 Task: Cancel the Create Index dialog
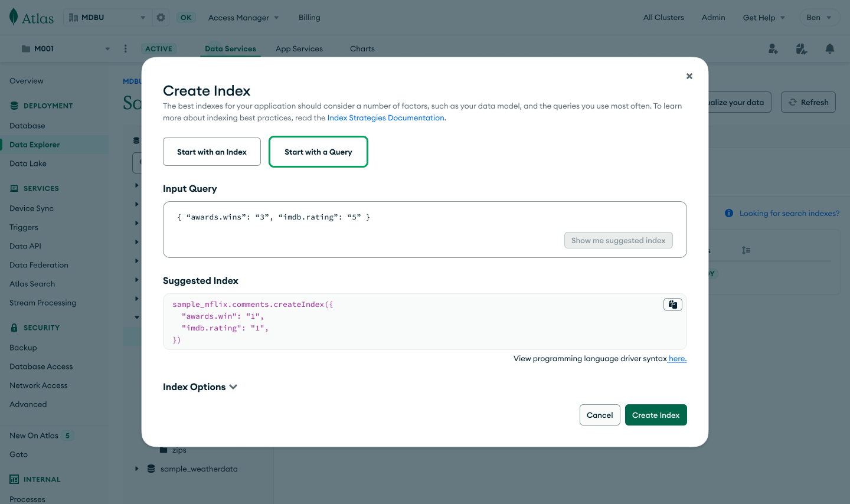[x=600, y=415]
